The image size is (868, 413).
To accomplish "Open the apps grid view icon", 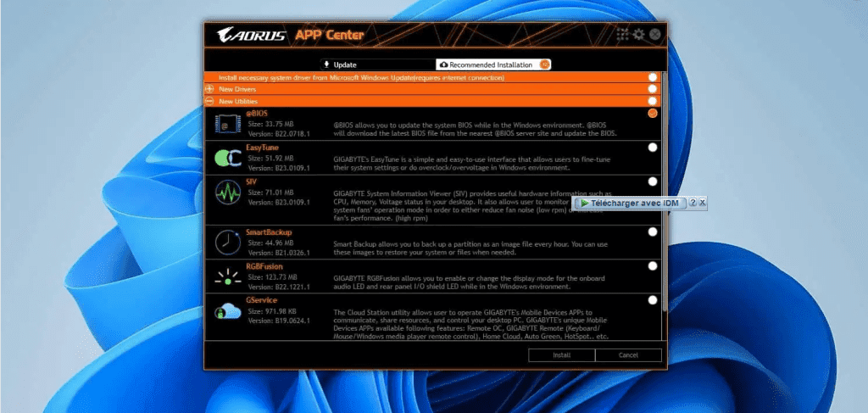I will (x=622, y=35).
